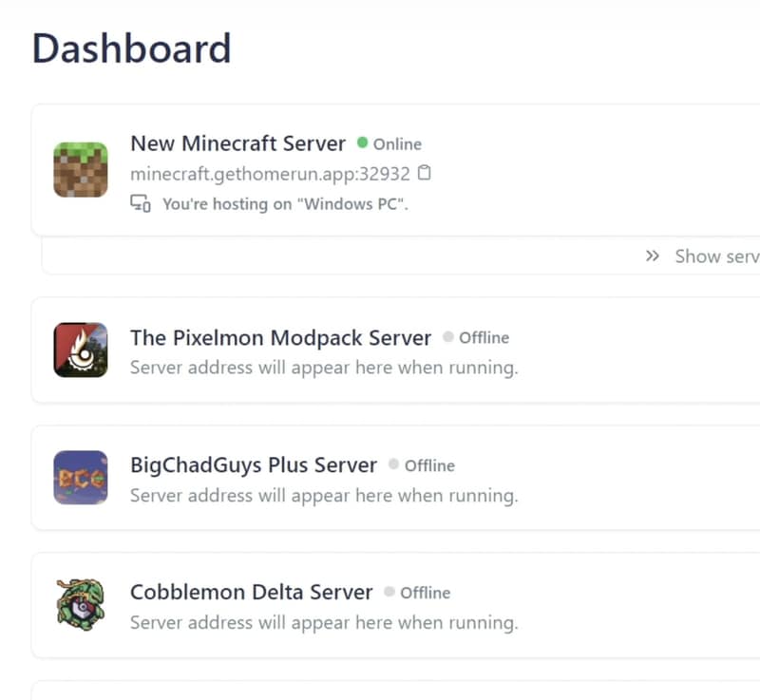The width and height of the screenshot is (760, 700).
Task: Click the Pixelmon server's grey Offline dot
Action: [448, 337]
